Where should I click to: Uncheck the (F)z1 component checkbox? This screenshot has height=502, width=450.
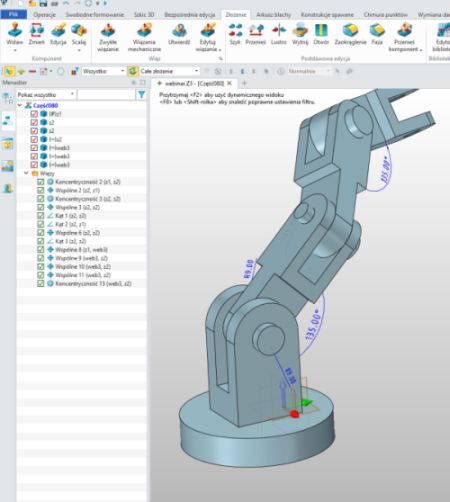(x=34, y=114)
